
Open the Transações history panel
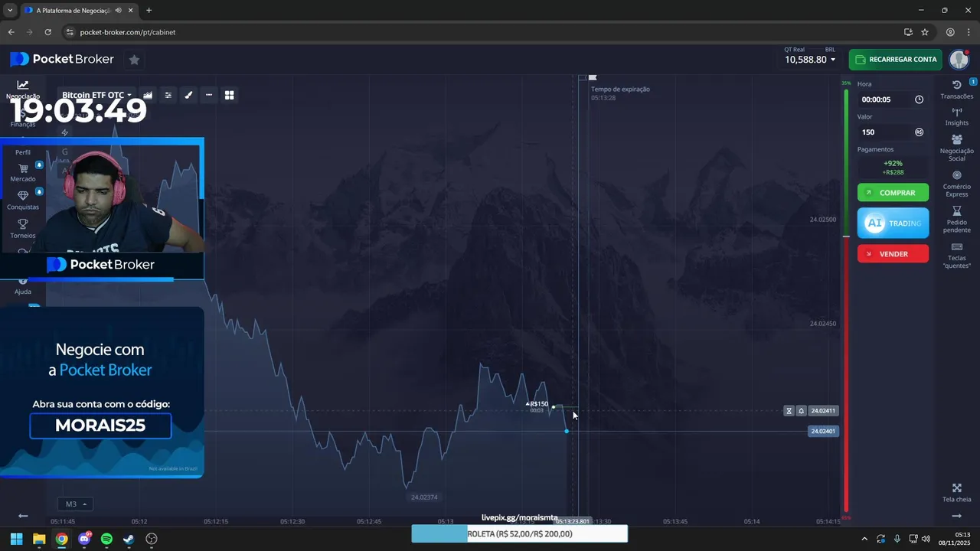(x=956, y=90)
